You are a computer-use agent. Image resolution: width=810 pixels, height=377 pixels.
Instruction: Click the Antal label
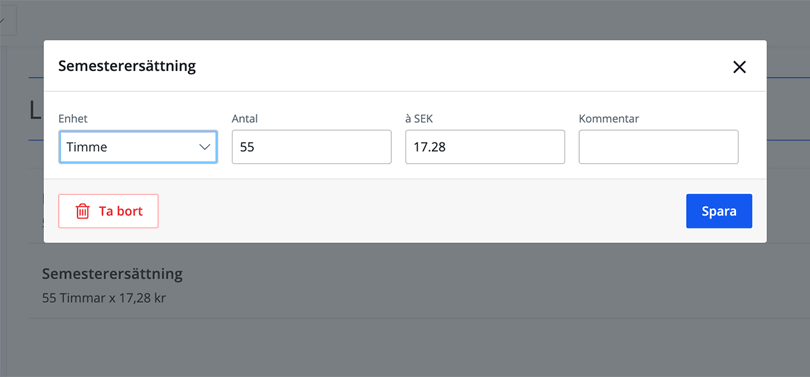(245, 119)
